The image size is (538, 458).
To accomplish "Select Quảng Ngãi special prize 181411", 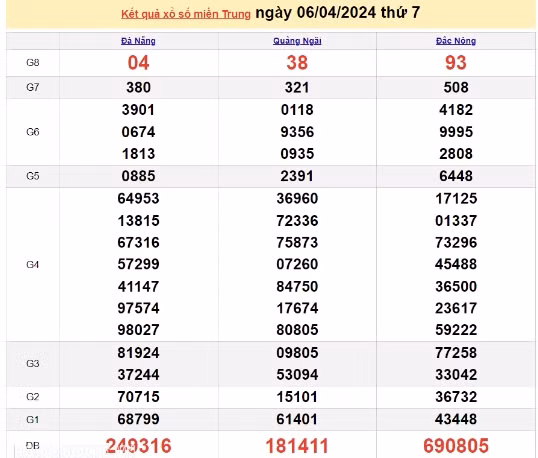I will 297,446.
